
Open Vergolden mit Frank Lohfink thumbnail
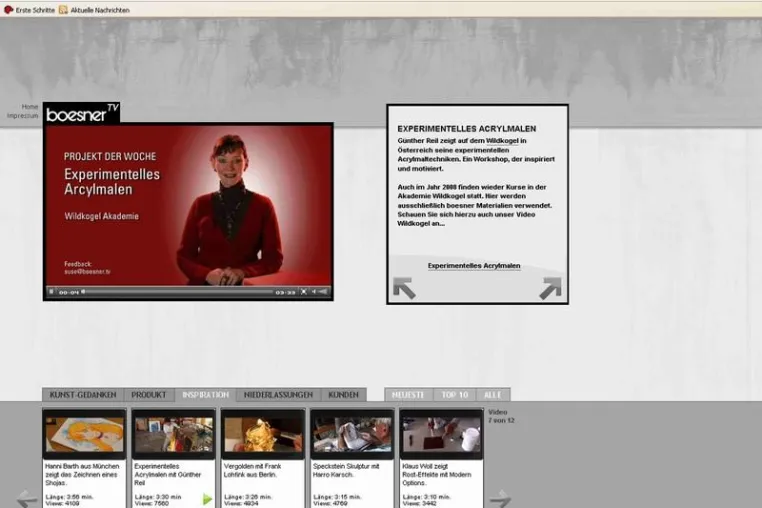263,435
